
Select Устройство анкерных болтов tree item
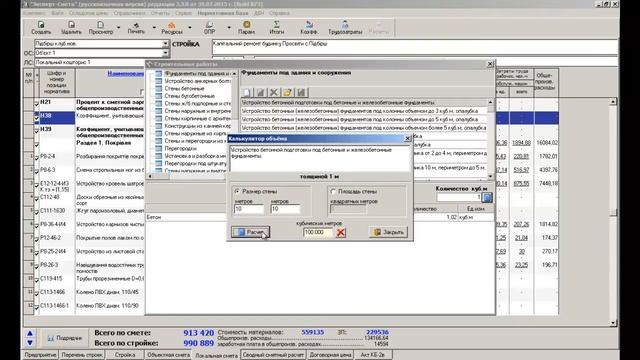pyautogui.click(x=198, y=81)
